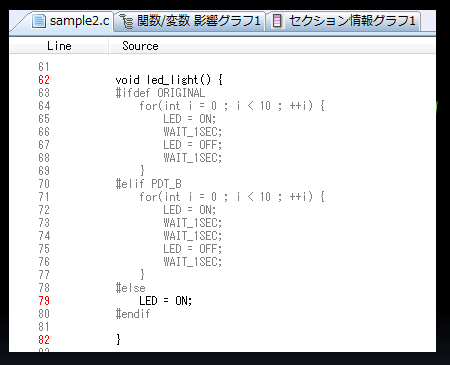The image size is (450, 365).
Task: Click 'LED = ON;' on line 72
Action: [190, 210]
